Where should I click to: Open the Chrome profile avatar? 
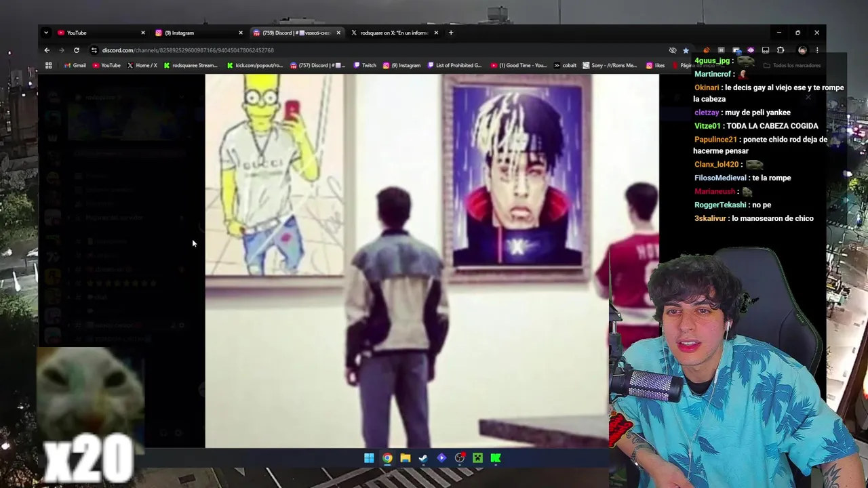(802, 50)
